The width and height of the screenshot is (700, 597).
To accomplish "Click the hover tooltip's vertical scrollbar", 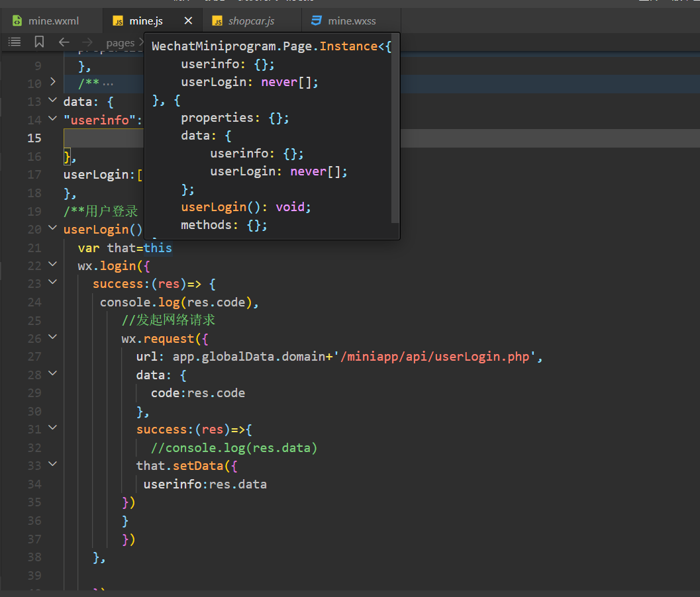I will click(x=395, y=127).
